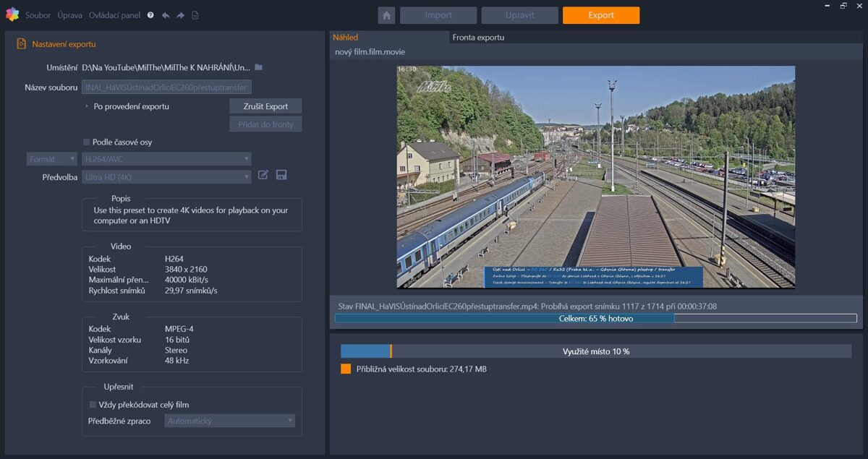Click the train station video preview
This screenshot has height=459, width=868.
coord(596,177)
